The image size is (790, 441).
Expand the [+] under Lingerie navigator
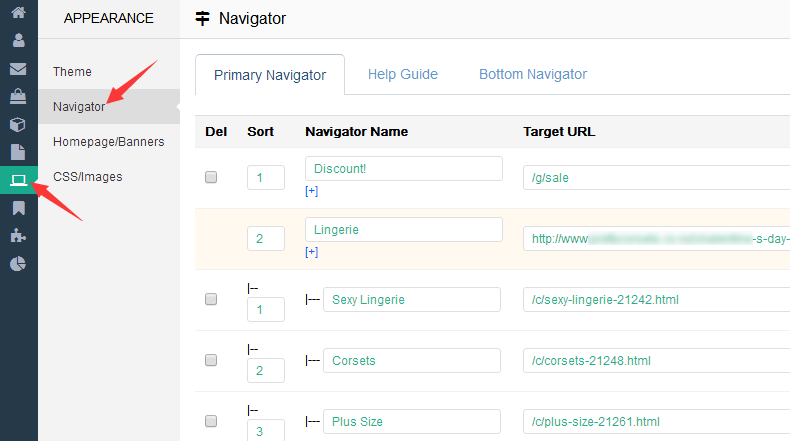point(312,252)
